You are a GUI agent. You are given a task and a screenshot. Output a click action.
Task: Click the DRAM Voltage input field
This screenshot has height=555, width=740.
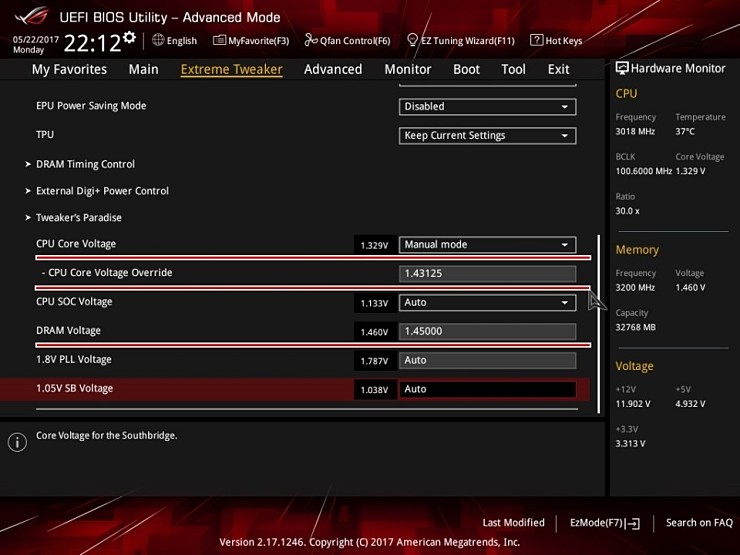coord(487,331)
